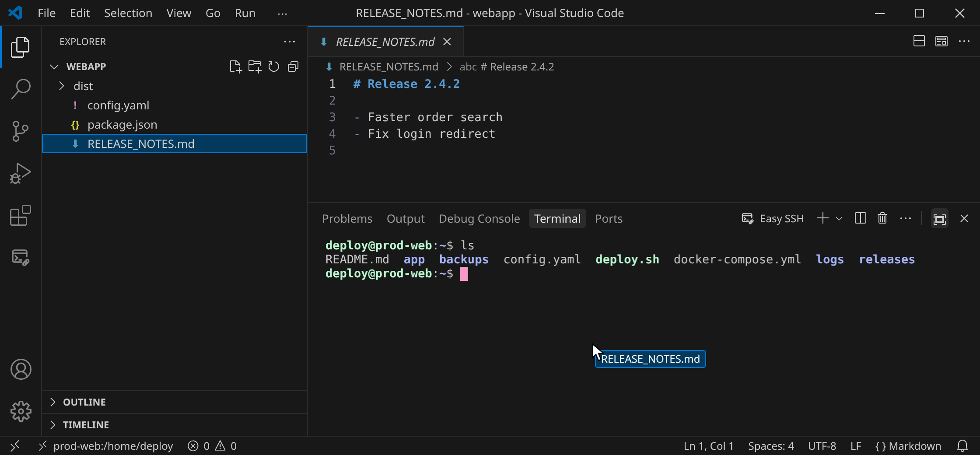
Task: Create a new file in WEBAPP
Action: pyautogui.click(x=235, y=66)
